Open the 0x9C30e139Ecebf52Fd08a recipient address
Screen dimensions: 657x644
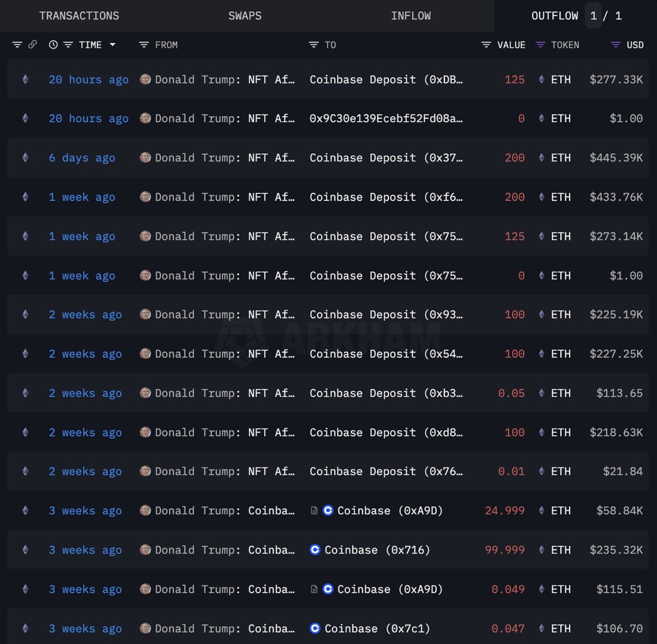click(x=386, y=119)
